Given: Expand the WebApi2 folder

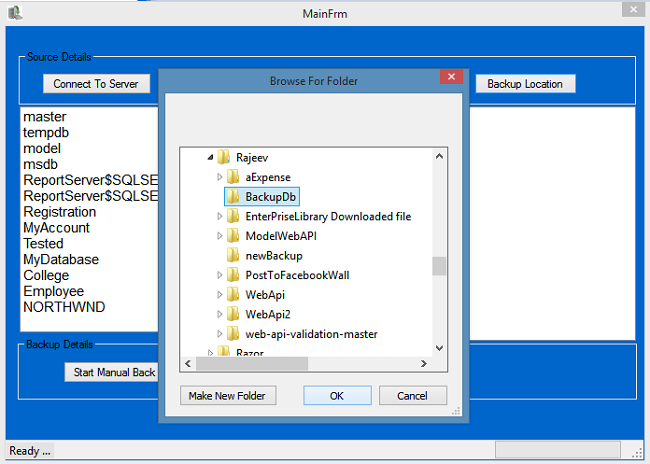Looking at the screenshot, I should point(220,314).
